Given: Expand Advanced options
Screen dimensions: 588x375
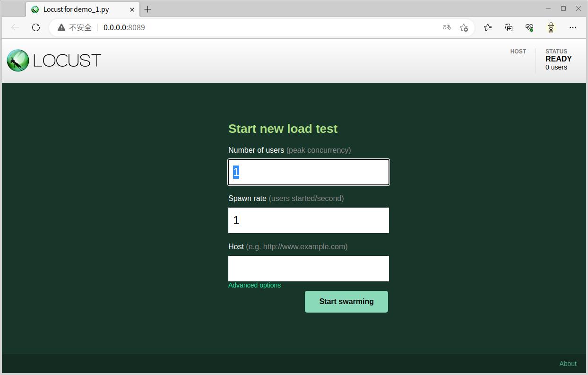Looking at the screenshot, I should tap(254, 285).
